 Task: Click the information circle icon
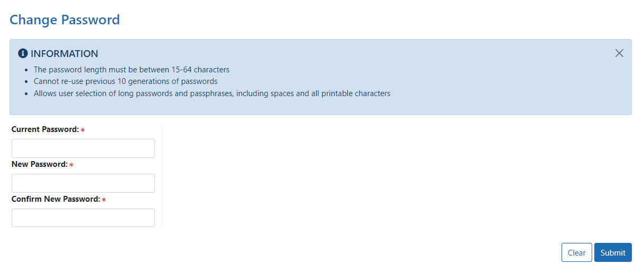(x=23, y=53)
